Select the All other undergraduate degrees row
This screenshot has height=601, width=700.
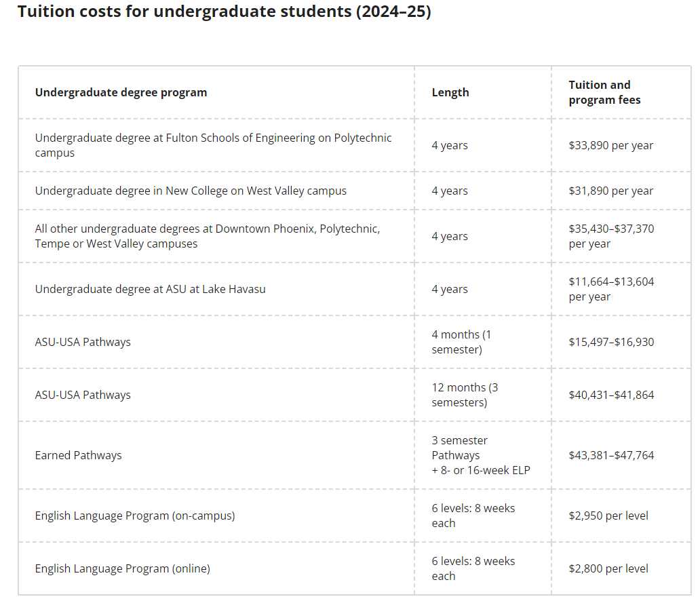[x=207, y=236]
